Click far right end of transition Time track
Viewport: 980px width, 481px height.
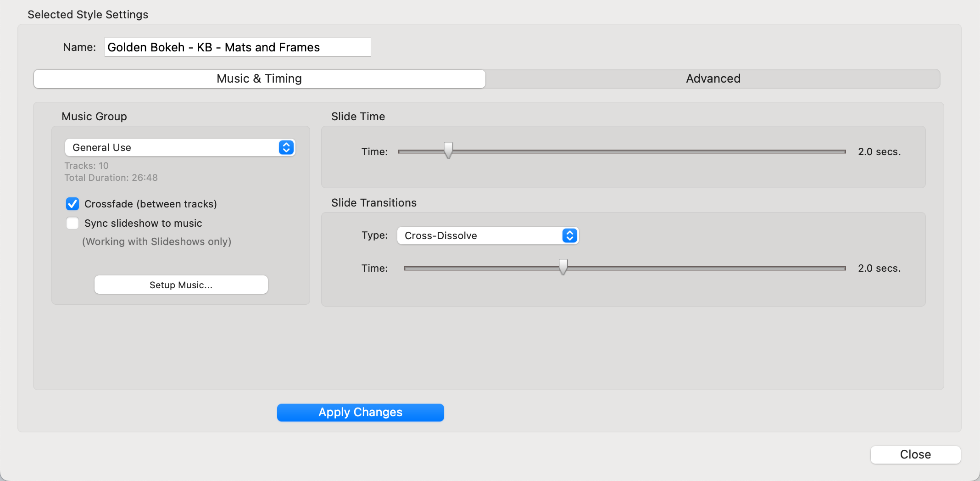pyautogui.click(x=843, y=268)
